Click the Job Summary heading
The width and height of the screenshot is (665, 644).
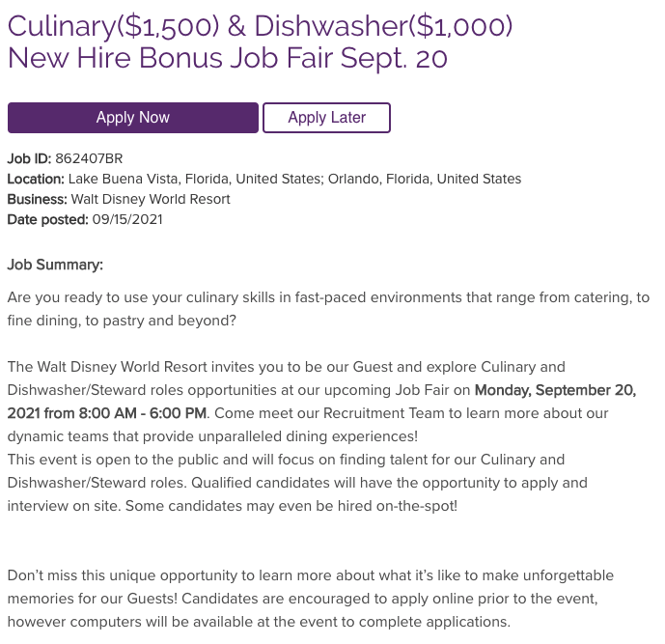coord(55,264)
